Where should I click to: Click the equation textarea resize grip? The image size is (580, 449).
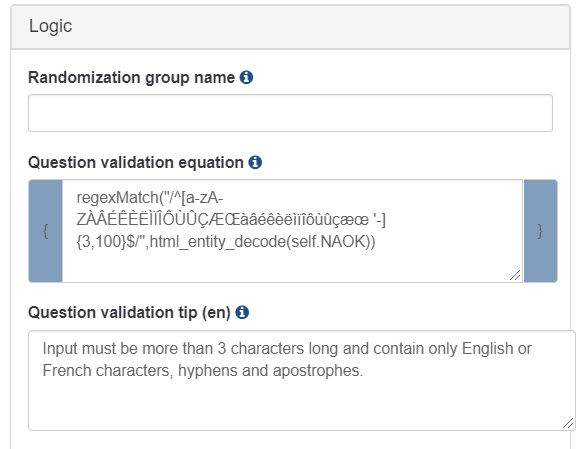pyautogui.click(x=515, y=275)
